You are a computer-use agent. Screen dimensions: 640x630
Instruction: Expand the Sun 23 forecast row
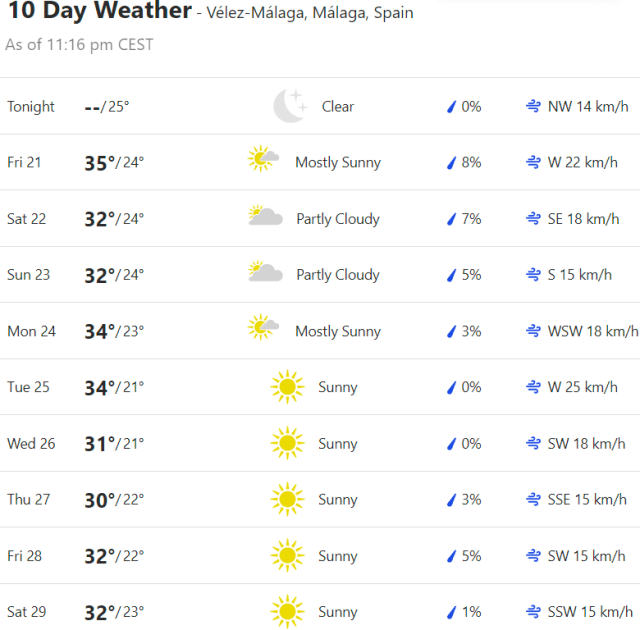320,274
